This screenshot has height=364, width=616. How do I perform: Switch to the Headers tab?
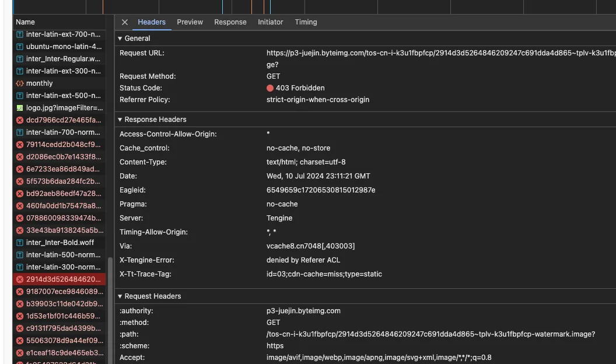[152, 22]
